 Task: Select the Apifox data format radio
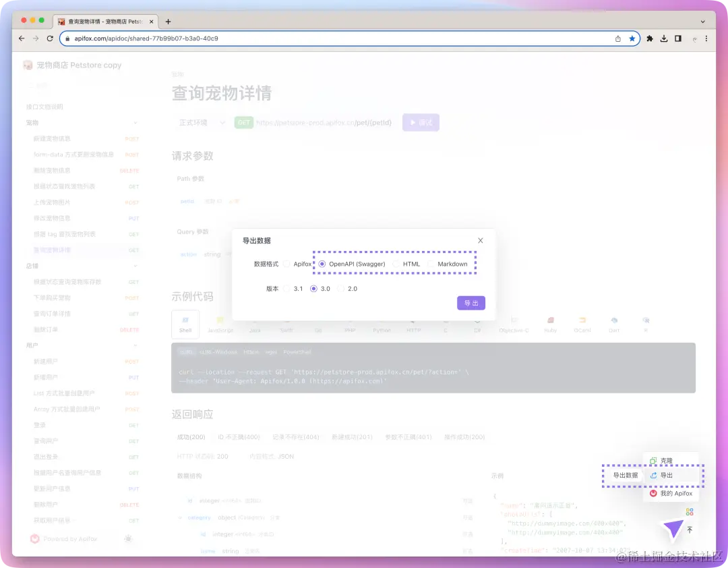point(286,264)
